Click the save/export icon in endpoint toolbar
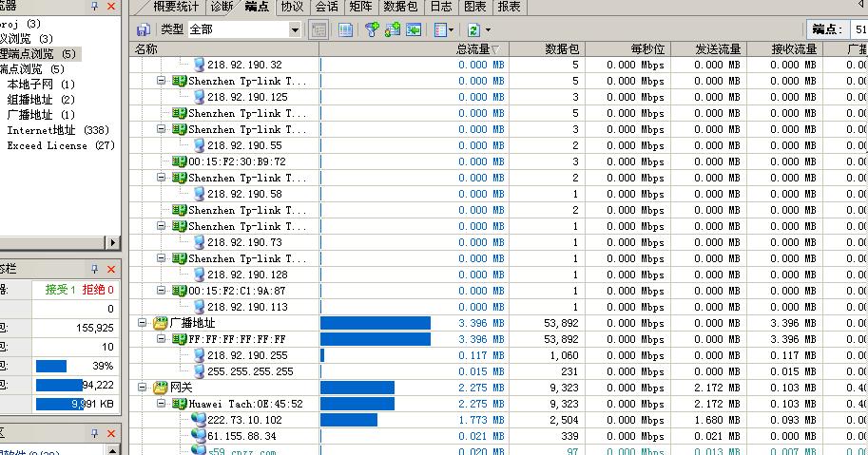 click(143, 30)
